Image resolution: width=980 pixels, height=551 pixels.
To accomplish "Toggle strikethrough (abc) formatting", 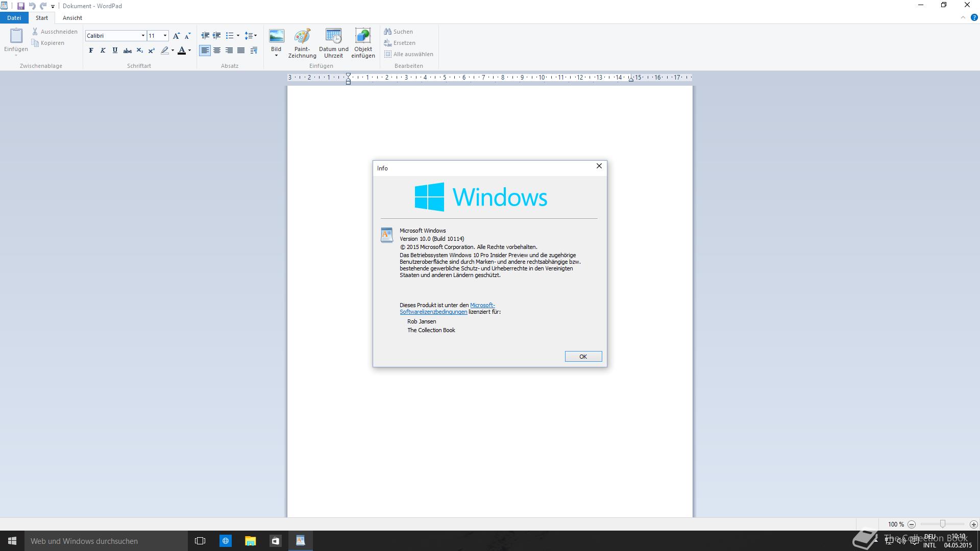I will point(128,51).
